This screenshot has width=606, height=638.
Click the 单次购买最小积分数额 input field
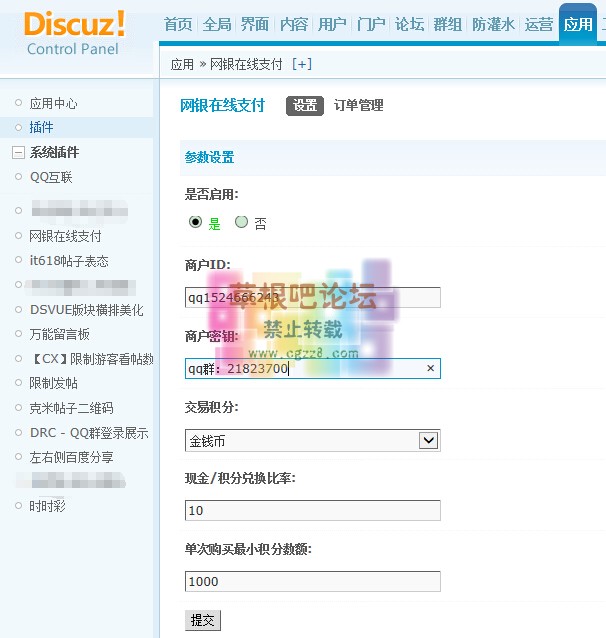click(312, 582)
